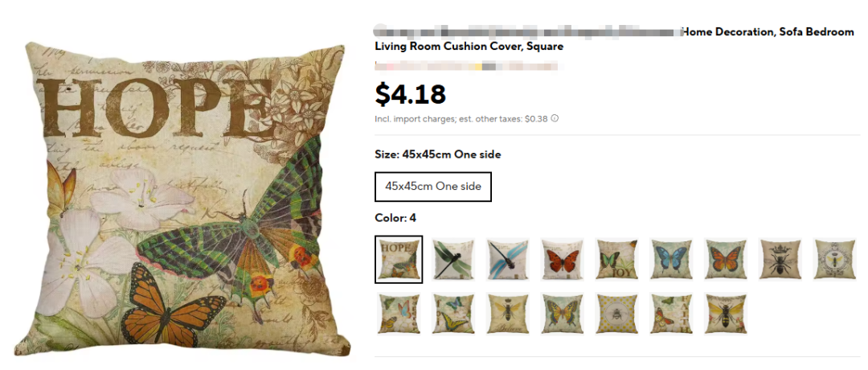Screen dimensions: 868x370
Task: Pick the bee on yellow polka dot swatch
Action: 616,314
